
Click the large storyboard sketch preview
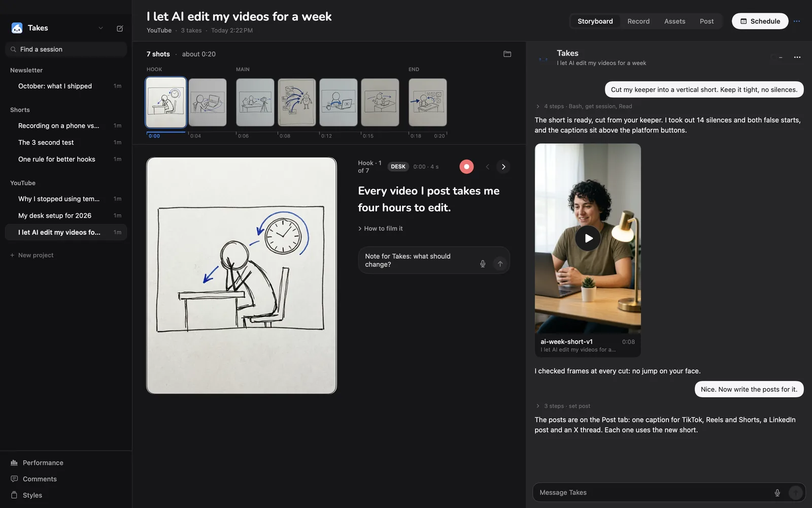[x=242, y=275]
